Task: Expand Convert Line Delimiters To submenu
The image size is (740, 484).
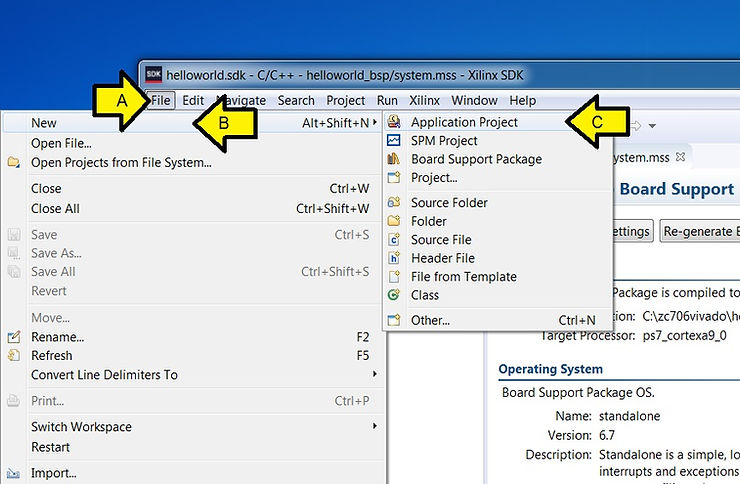Action: pos(375,374)
